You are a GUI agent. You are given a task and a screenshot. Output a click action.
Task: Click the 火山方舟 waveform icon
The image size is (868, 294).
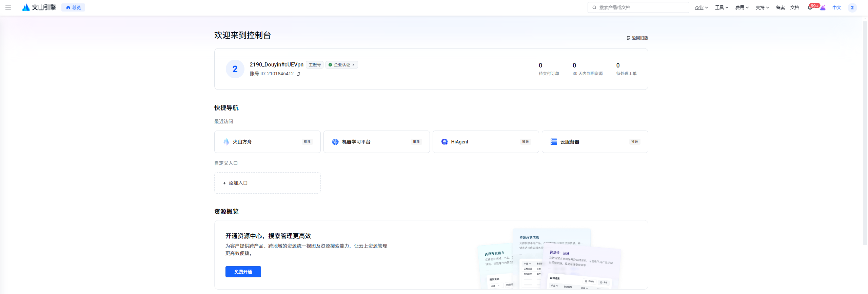pos(226,142)
